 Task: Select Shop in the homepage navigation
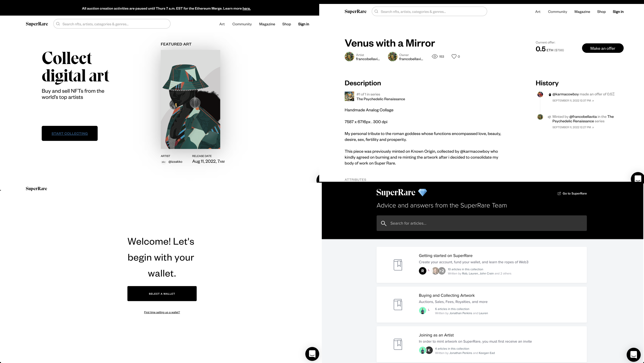287,24
